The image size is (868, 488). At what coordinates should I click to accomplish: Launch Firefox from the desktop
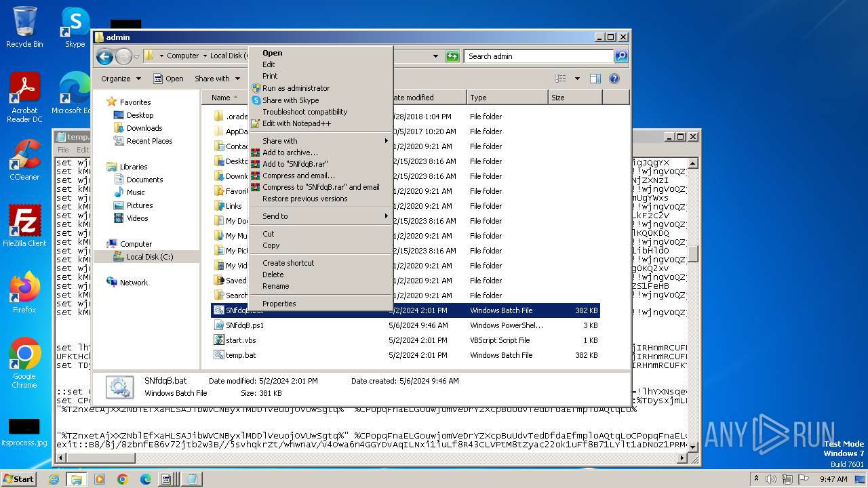pos(24,293)
